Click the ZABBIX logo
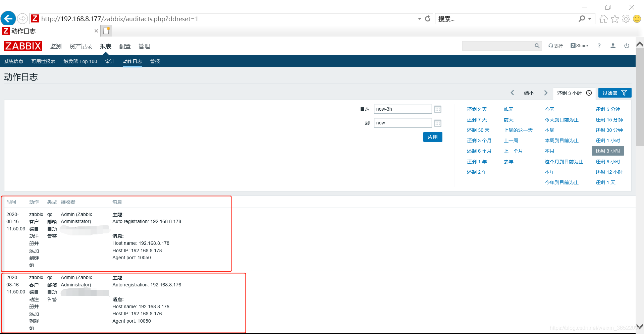This screenshot has height=334, width=644. pos(23,46)
